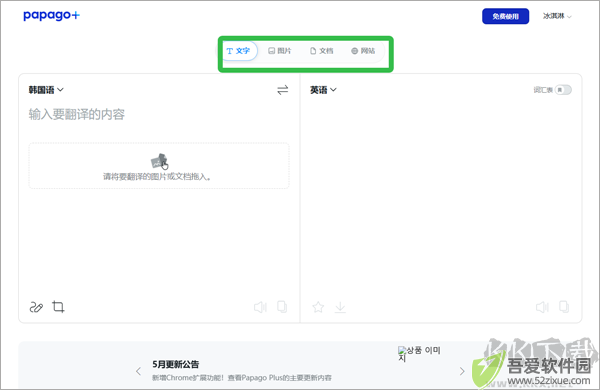Play source text audio

click(260, 307)
